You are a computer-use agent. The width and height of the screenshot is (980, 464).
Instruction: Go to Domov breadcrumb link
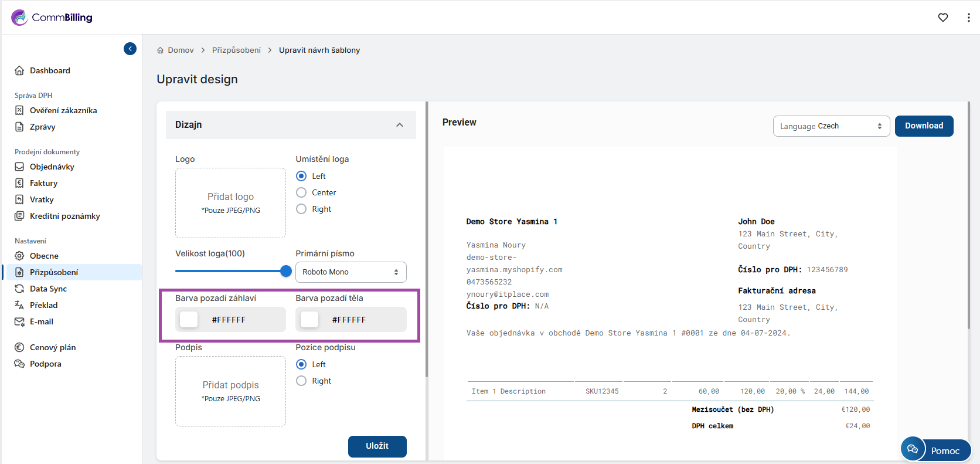(x=181, y=50)
